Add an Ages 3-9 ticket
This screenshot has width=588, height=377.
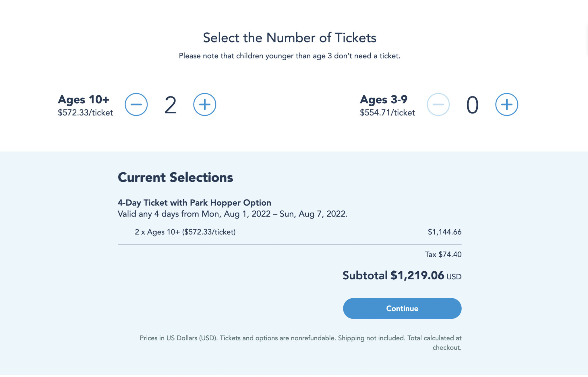pos(506,105)
